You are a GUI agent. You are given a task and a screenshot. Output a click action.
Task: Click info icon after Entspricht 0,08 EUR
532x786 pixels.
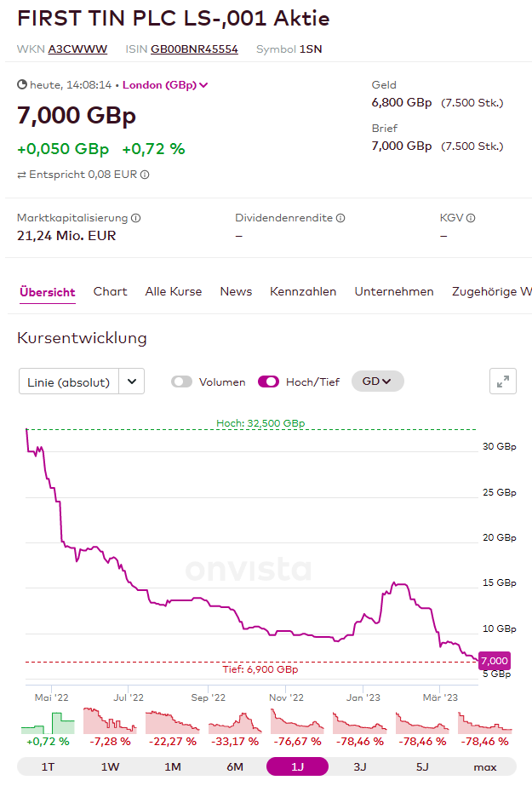(145, 175)
